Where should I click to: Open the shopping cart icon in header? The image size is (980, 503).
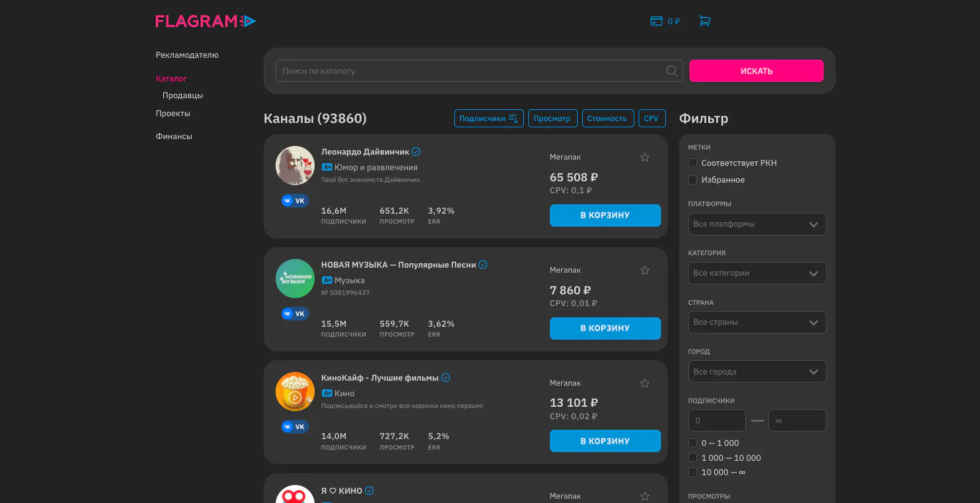704,21
